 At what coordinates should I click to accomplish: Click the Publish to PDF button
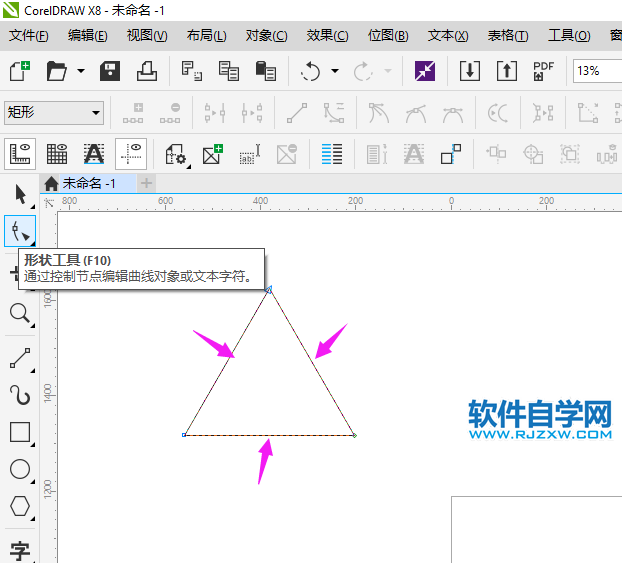point(543,71)
